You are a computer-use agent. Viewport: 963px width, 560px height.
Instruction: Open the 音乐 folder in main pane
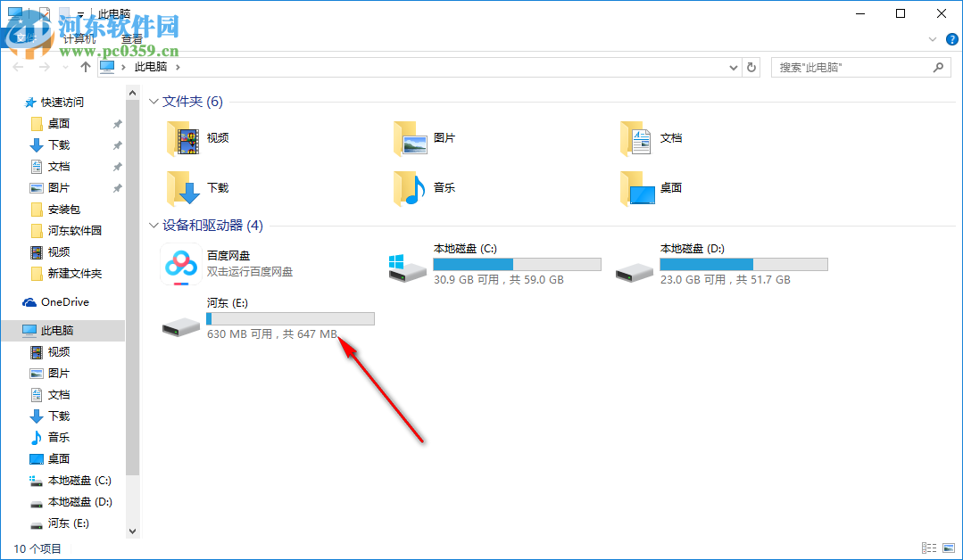click(411, 188)
